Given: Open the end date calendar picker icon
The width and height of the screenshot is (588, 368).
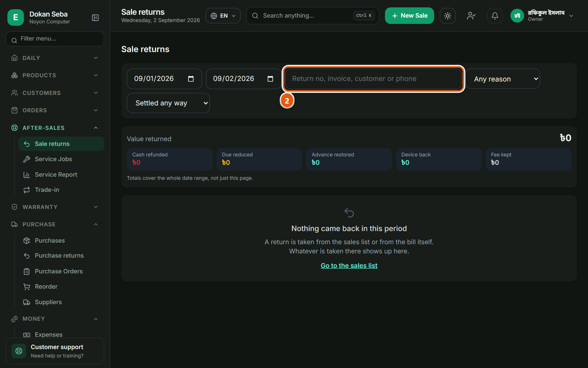Looking at the screenshot, I should [270, 79].
